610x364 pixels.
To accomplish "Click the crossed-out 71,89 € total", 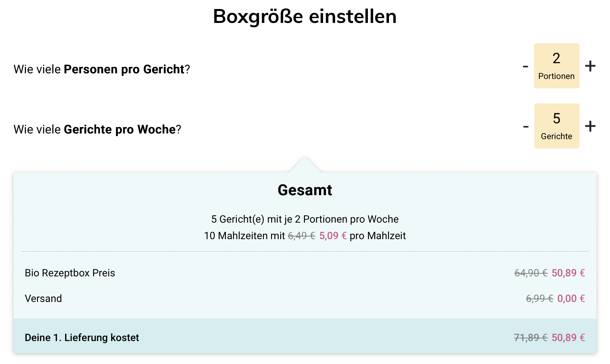I will 531,338.
